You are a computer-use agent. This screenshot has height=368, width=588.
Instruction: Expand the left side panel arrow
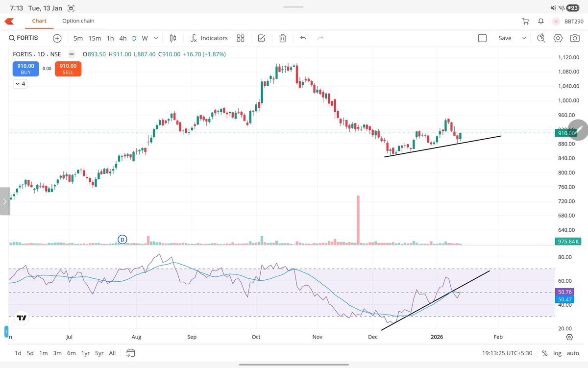click(x=5, y=201)
